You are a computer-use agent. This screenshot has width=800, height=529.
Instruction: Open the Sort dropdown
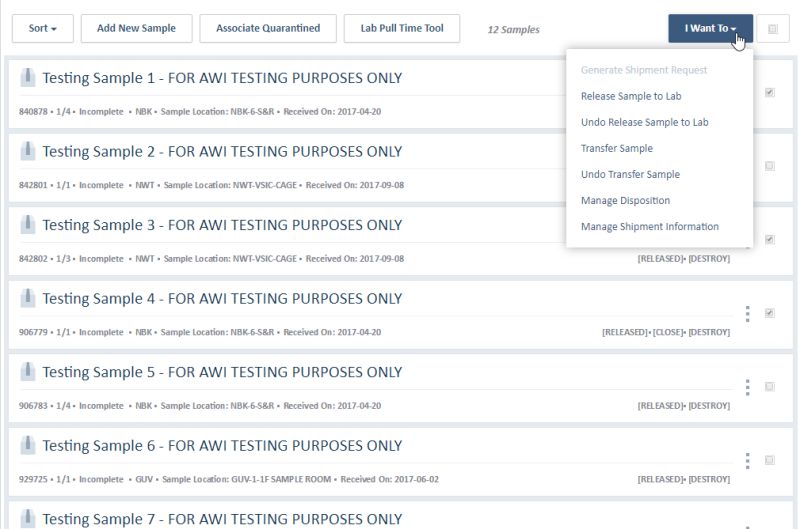pyautogui.click(x=43, y=29)
